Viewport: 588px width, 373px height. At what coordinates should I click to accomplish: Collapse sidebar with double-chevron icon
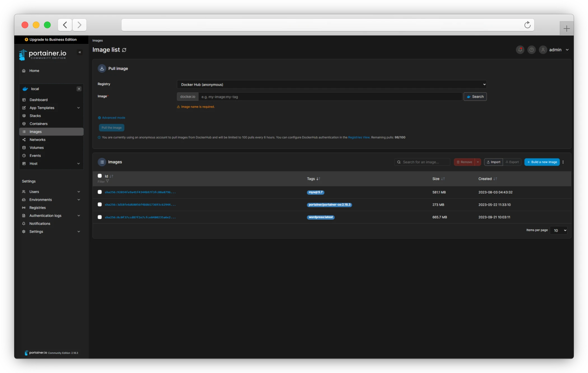tap(80, 52)
